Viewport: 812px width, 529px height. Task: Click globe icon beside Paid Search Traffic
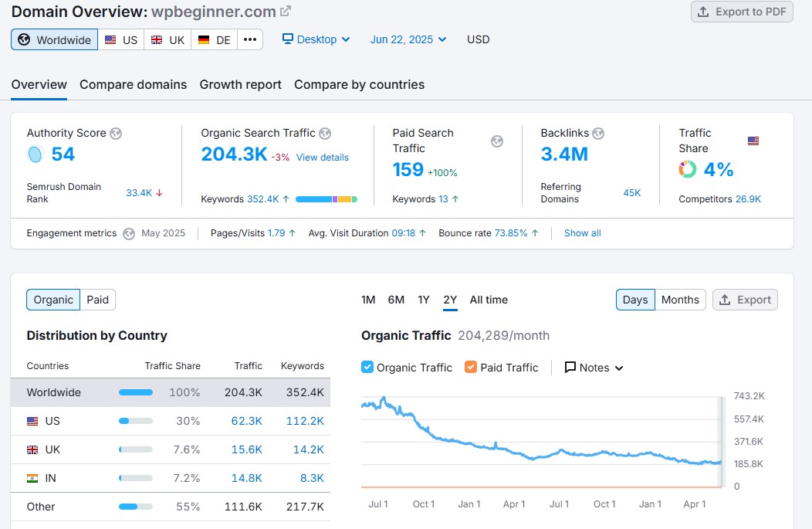497,141
